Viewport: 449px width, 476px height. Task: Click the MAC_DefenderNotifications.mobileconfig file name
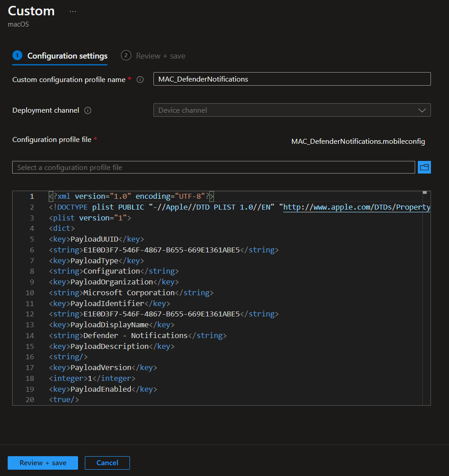coord(358,142)
